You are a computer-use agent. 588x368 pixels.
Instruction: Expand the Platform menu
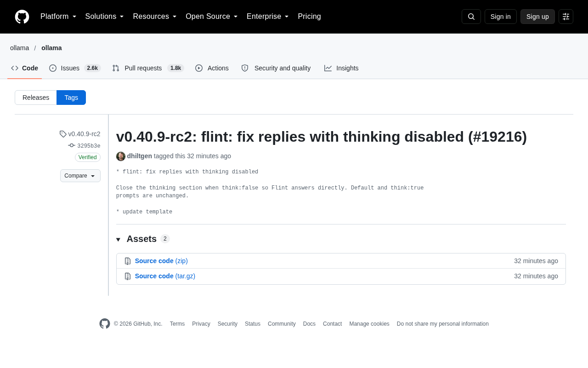click(x=58, y=17)
